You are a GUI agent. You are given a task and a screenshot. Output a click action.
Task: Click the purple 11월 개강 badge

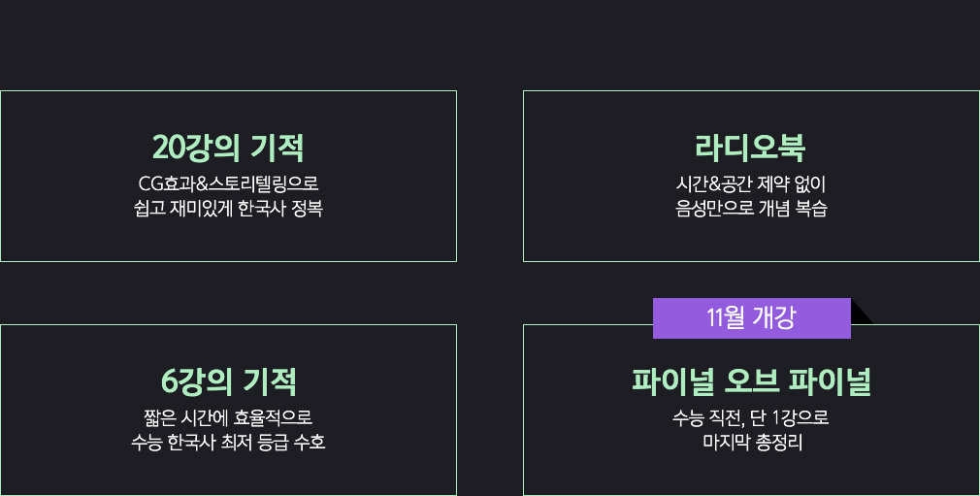(x=752, y=318)
